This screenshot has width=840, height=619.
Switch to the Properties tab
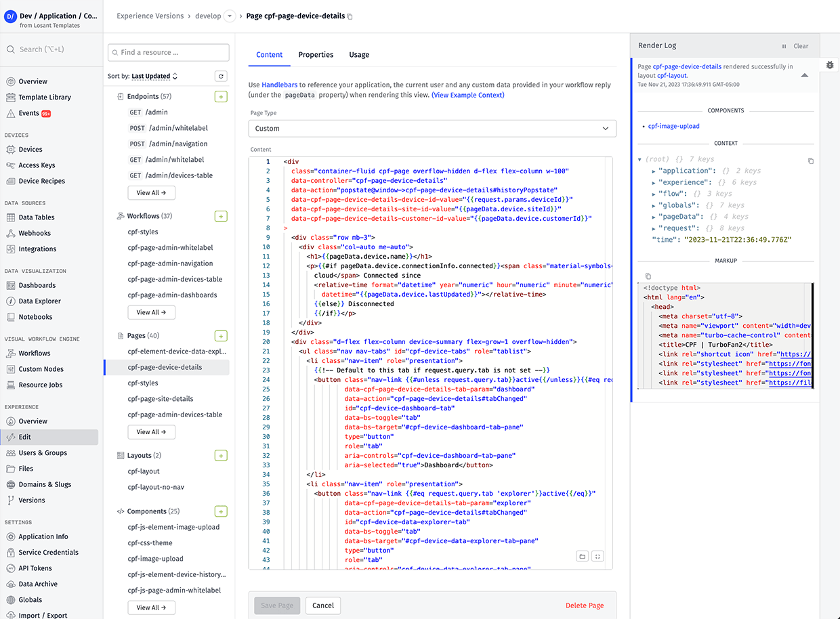pos(316,55)
